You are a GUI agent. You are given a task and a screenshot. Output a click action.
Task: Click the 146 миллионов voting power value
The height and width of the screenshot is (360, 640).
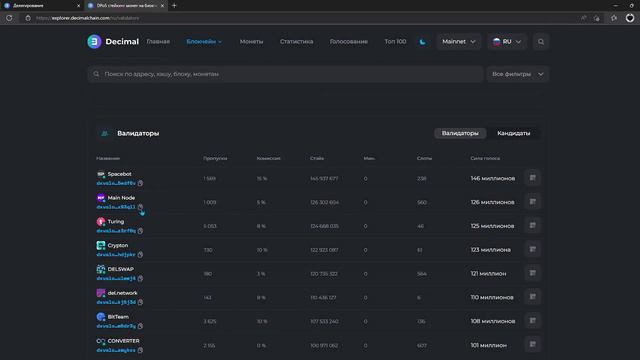pyautogui.click(x=493, y=178)
